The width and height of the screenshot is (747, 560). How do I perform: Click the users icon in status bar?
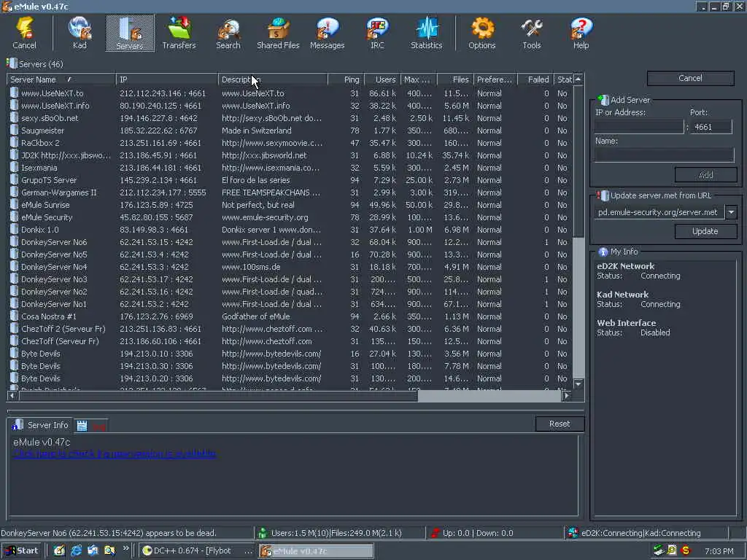pyautogui.click(x=262, y=533)
